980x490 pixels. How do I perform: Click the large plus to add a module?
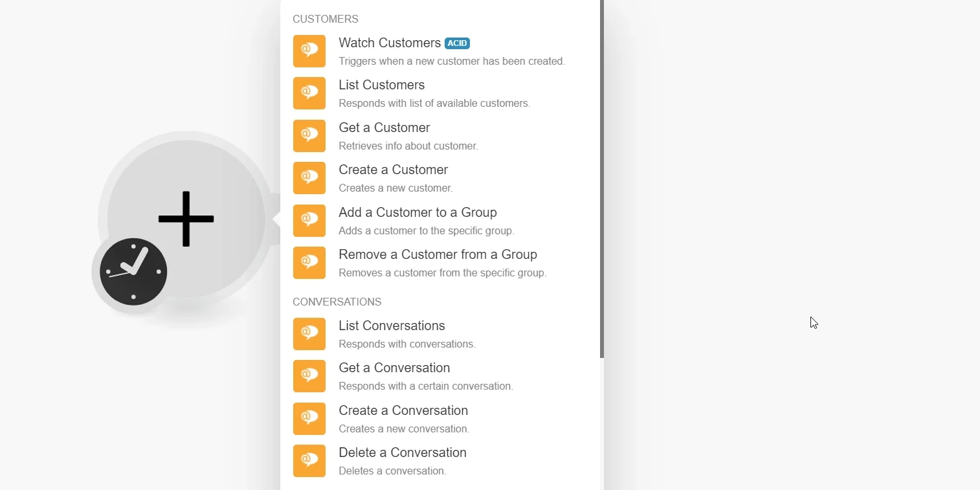(186, 219)
